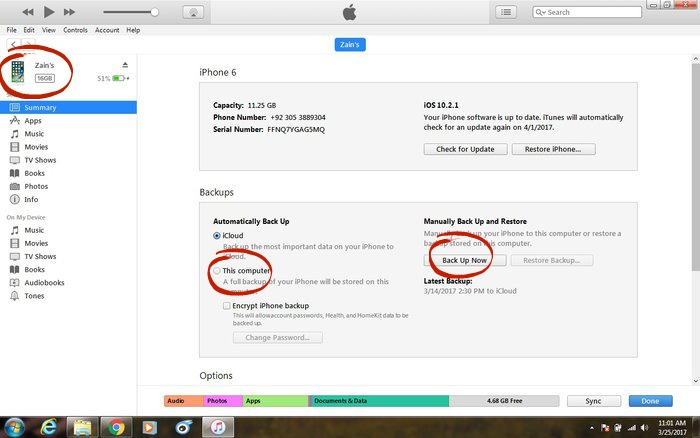Viewport: 700px width, 438px height.
Task: Show hidden system tray icons arrow
Action: click(592, 428)
